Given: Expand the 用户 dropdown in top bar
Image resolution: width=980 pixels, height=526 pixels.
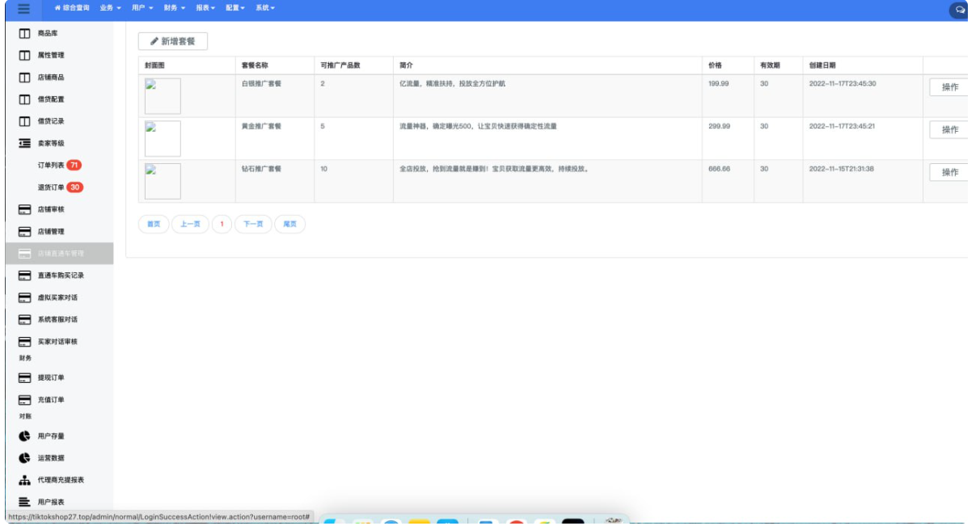Looking at the screenshot, I should pos(142,8).
